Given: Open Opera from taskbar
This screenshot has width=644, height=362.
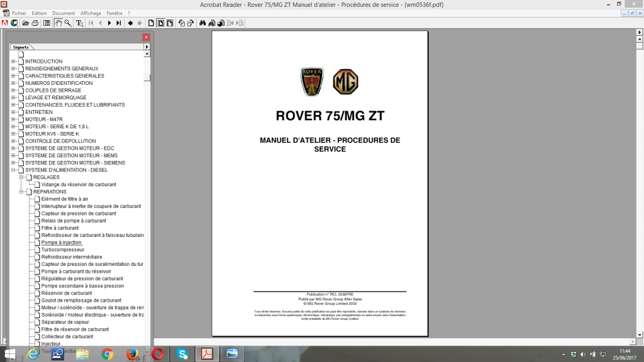Looking at the screenshot, I should 157,354.
